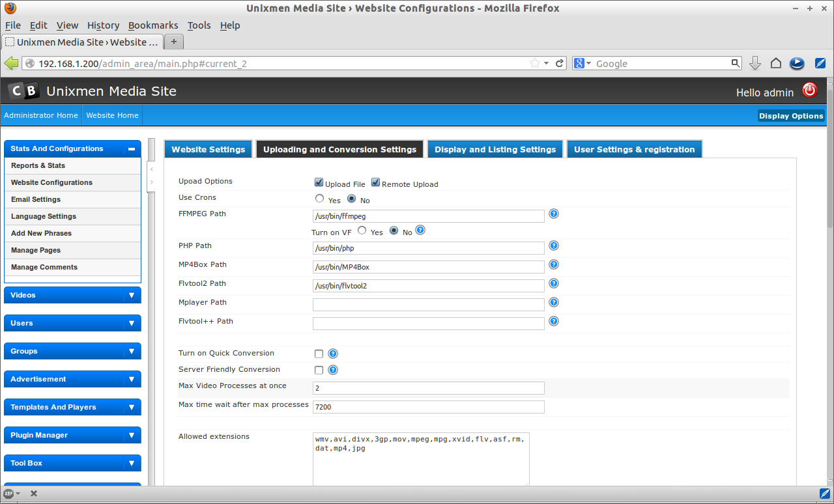This screenshot has width=834, height=504.
Task: Select Yes for Turn on VF
Action: point(362,230)
